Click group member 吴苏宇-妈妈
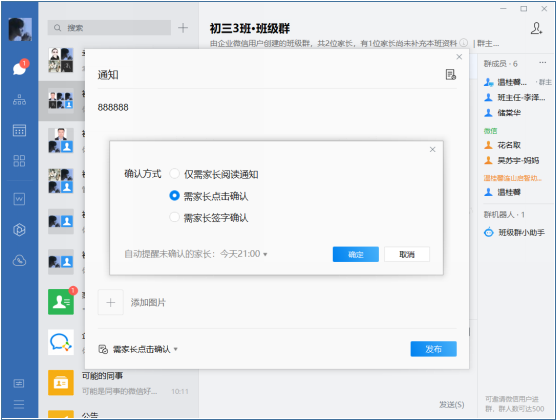This screenshot has height=420, width=556. [x=512, y=160]
